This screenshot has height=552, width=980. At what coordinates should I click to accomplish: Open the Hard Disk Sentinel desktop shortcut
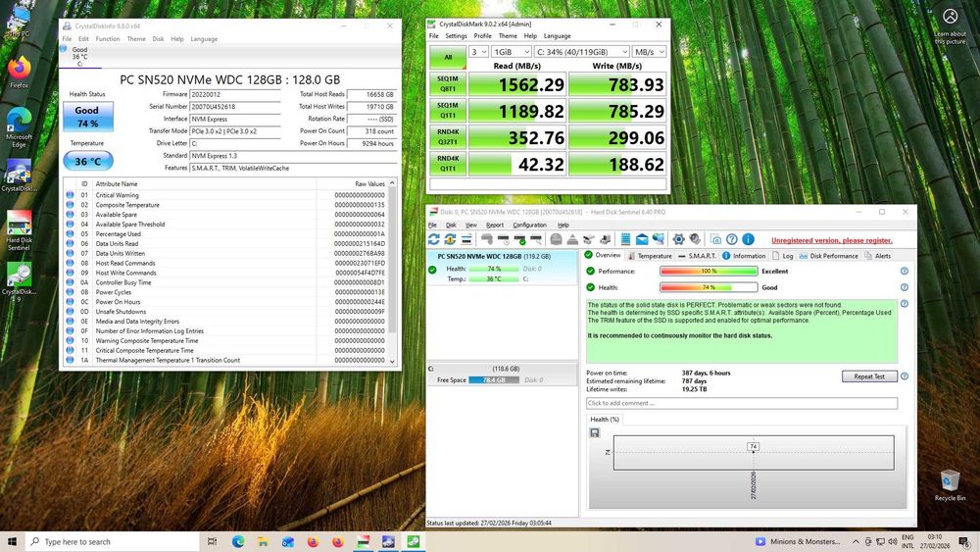tap(20, 230)
